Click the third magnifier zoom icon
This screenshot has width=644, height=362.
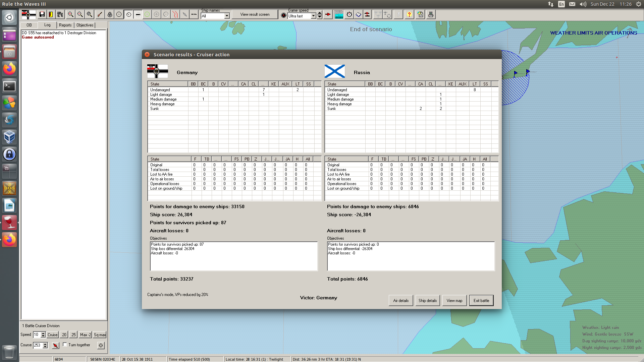pyautogui.click(x=90, y=14)
